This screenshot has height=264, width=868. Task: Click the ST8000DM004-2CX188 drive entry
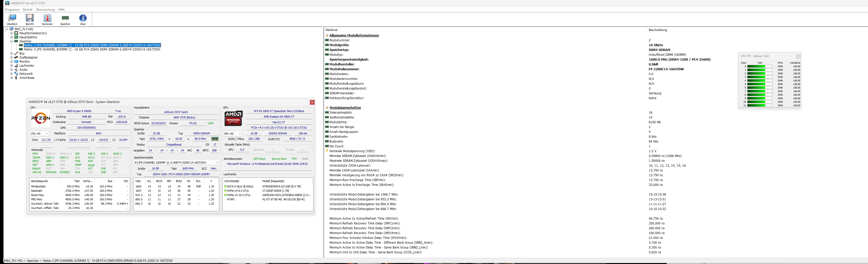coord(281,186)
